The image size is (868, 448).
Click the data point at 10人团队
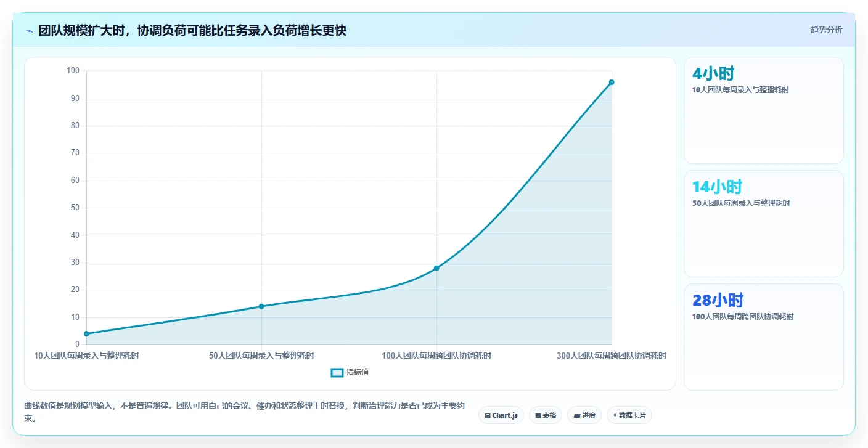86,334
